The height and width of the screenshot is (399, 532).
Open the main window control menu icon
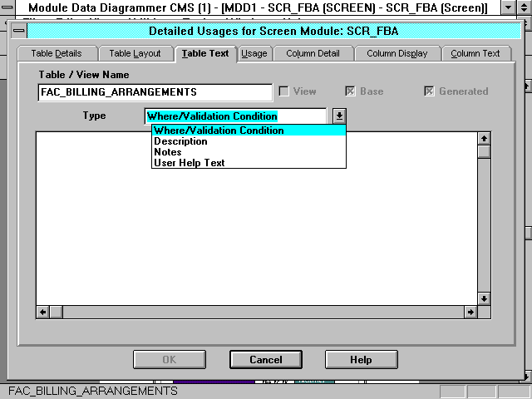pyautogui.click(x=7, y=7)
